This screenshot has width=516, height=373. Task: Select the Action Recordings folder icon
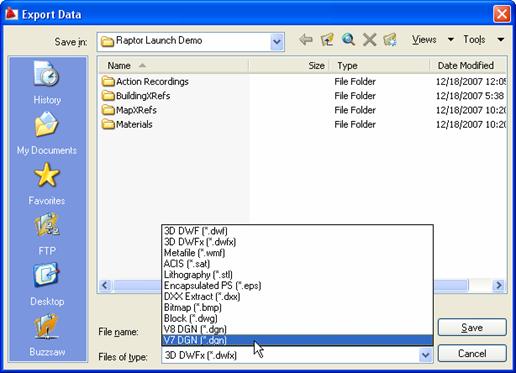pos(108,81)
